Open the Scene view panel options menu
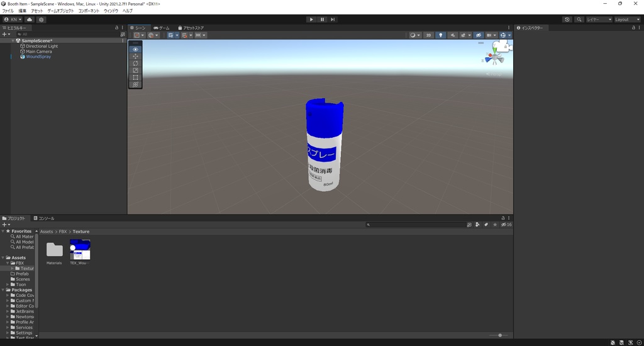Image resolution: width=644 pixels, height=346 pixels. (509, 28)
